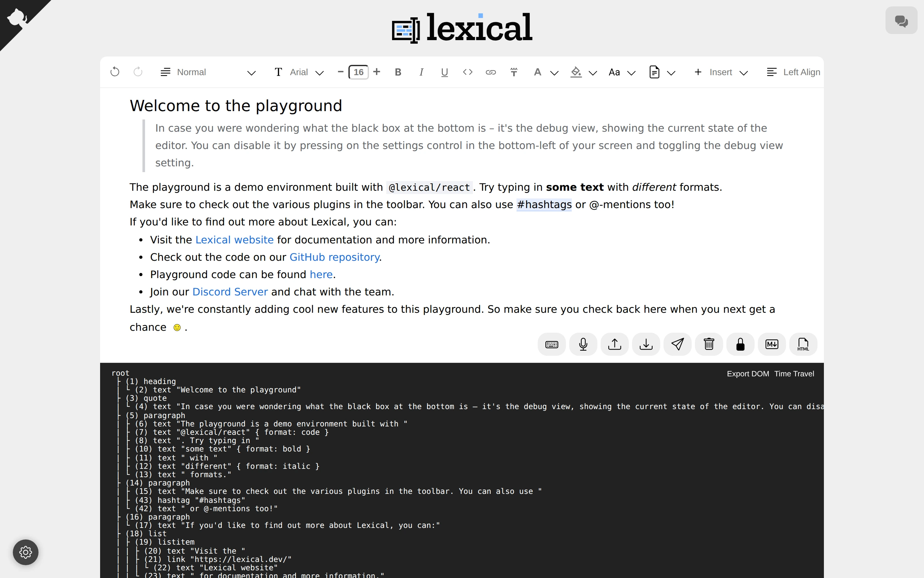Increase font size with plus button

point(377,72)
